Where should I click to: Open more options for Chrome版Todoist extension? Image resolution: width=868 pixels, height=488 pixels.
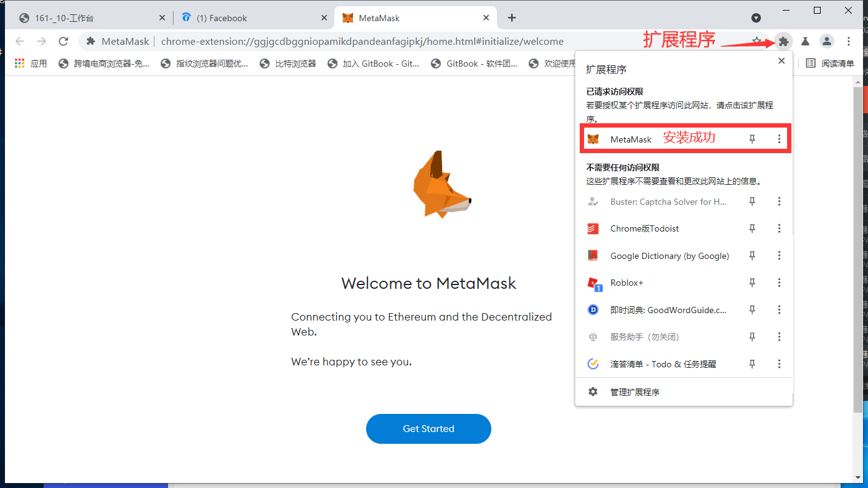(779, 228)
